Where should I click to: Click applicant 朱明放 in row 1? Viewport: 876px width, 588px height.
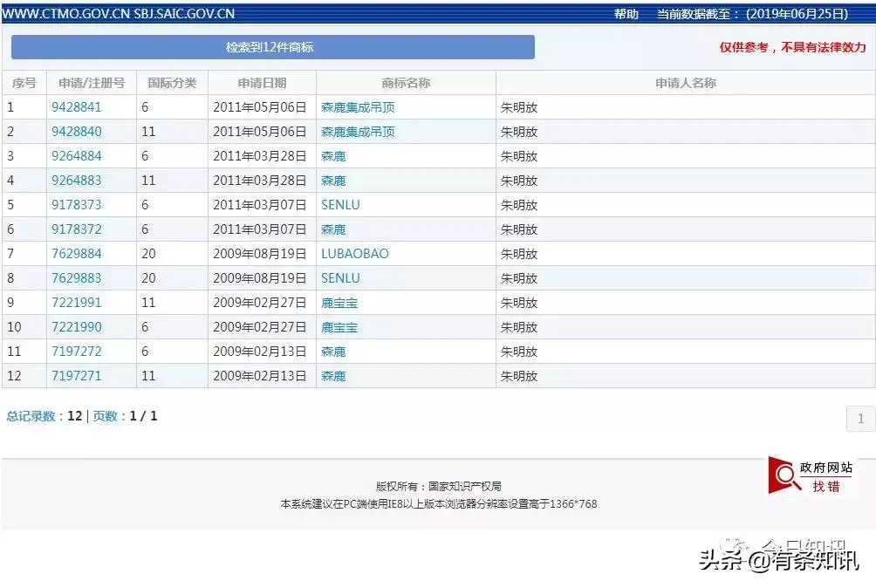(517, 106)
